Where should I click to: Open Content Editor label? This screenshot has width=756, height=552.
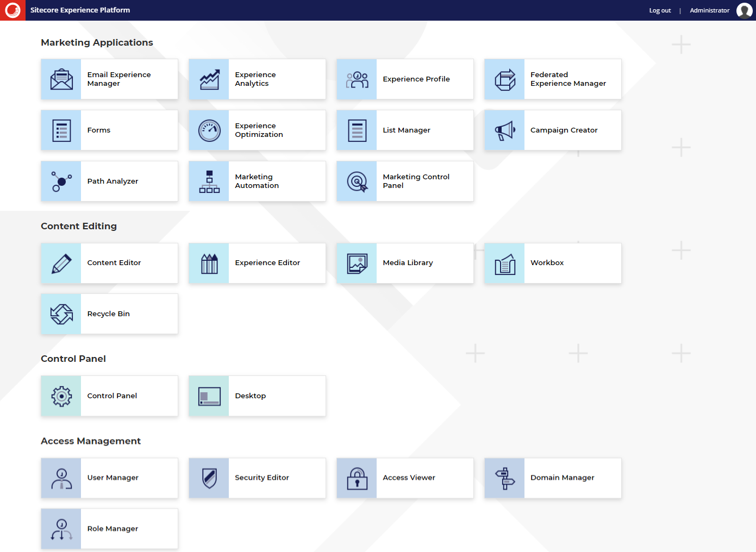coord(114,263)
